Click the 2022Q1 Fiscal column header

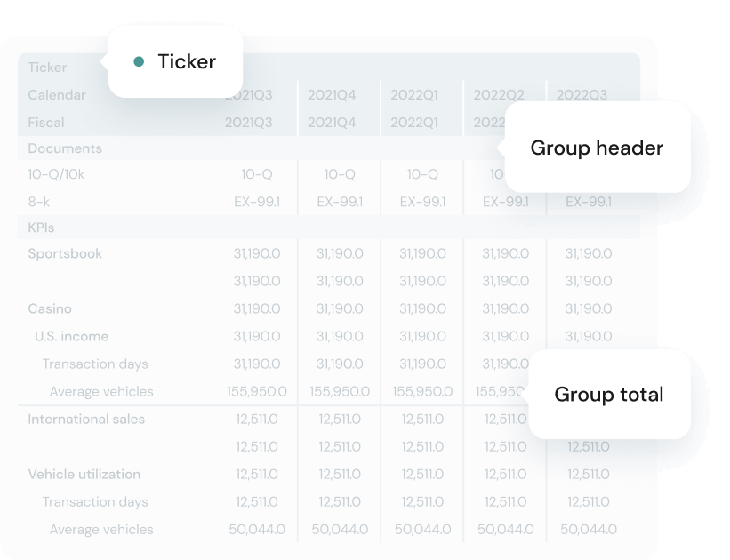(x=414, y=122)
